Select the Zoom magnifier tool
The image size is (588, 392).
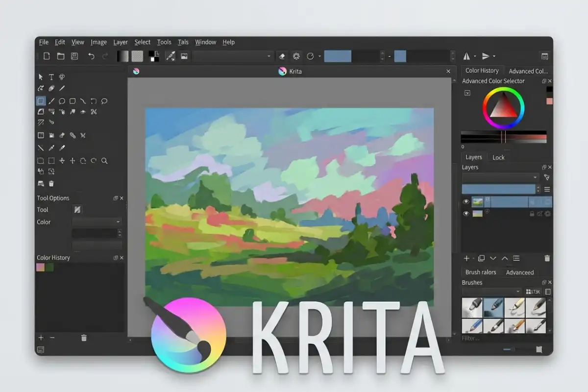point(104,160)
